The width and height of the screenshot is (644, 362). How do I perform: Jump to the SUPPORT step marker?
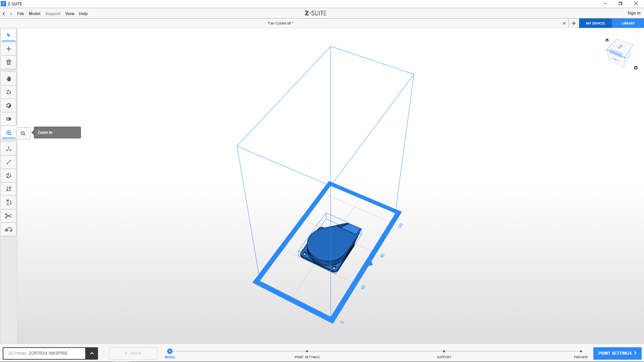444,352
